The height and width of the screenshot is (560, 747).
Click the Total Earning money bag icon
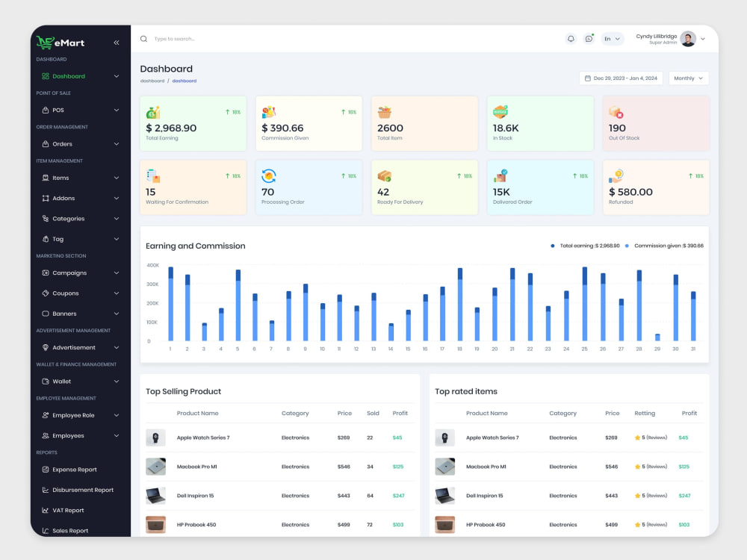[x=153, y=113]
